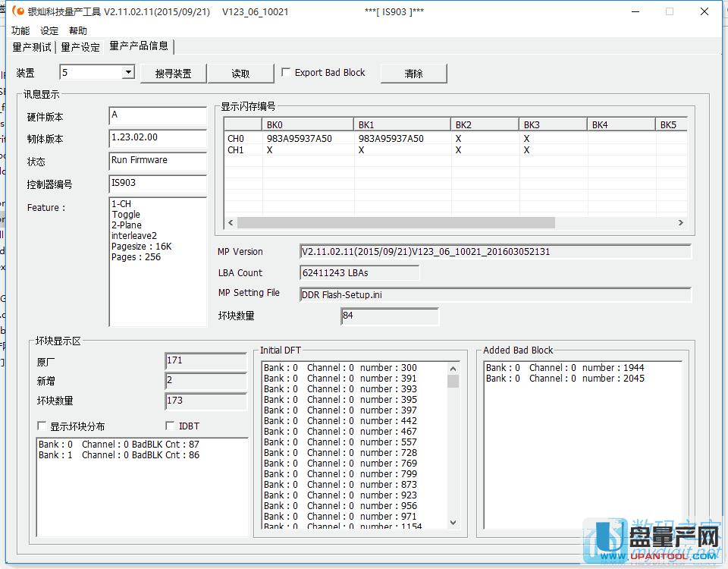Click the MP Setting File field
728x569 pixels.
[x=495, y=294]
